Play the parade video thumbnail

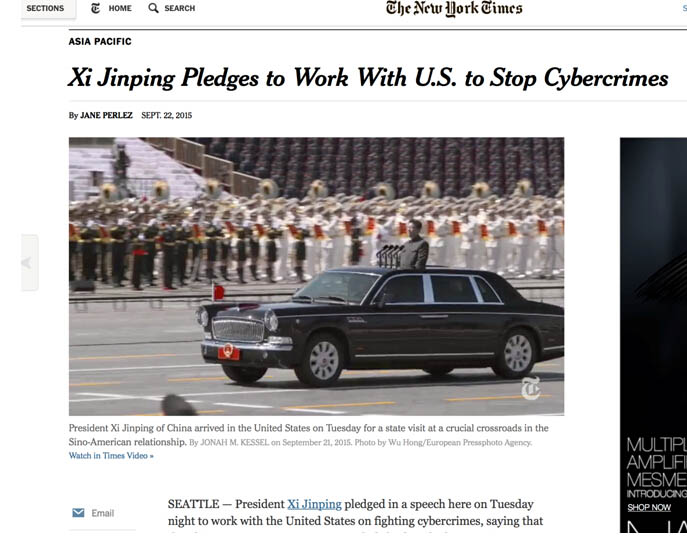pos(316,276)
